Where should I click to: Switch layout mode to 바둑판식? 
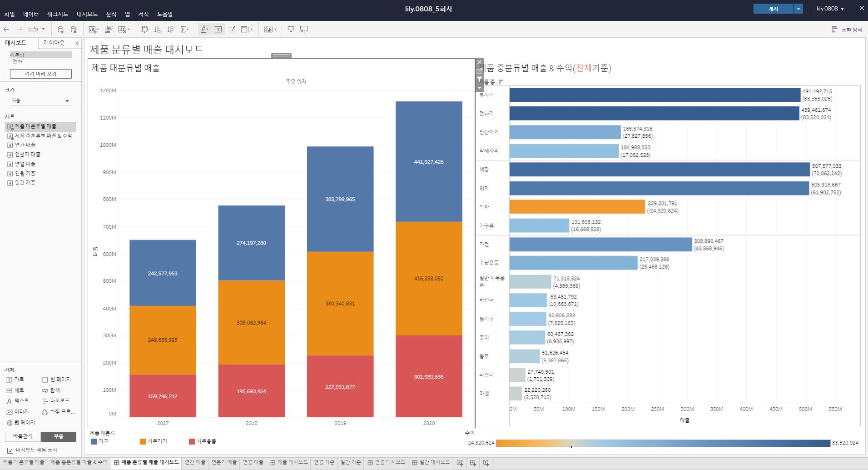point(23,436)
